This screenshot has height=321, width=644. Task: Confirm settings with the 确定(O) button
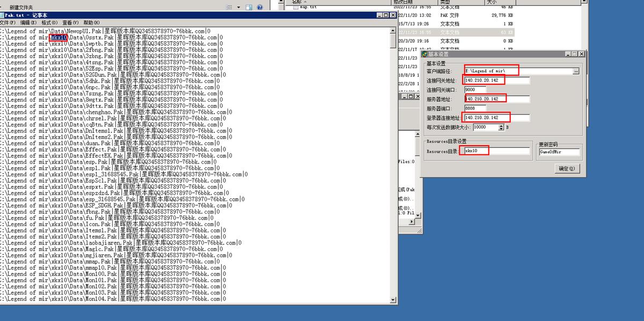567,169
